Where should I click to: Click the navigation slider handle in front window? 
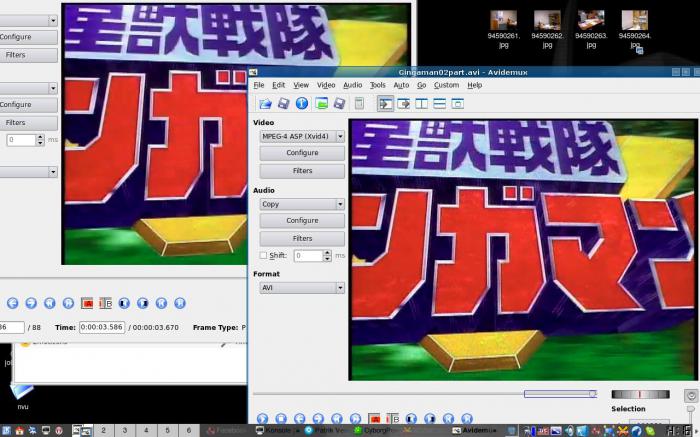click(x=592, y=394)
